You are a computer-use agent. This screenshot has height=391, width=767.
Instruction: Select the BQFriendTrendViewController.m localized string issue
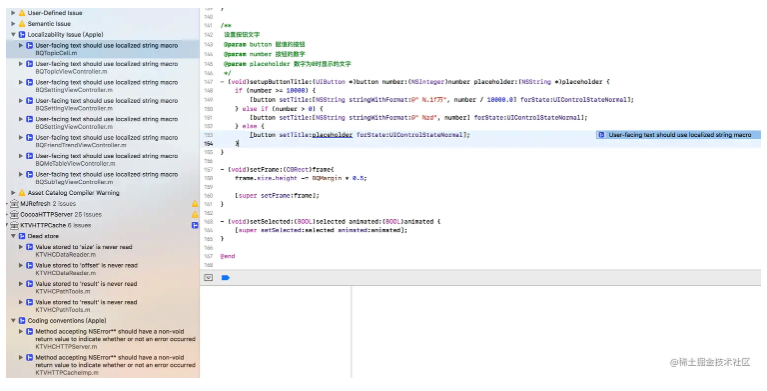pyautogui.click(x=103, y=141)
